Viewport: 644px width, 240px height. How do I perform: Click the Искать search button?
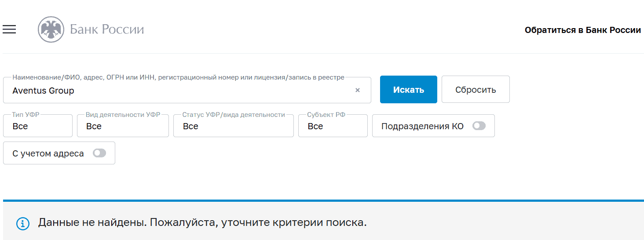pyautogui.click(x=409, y=90)
